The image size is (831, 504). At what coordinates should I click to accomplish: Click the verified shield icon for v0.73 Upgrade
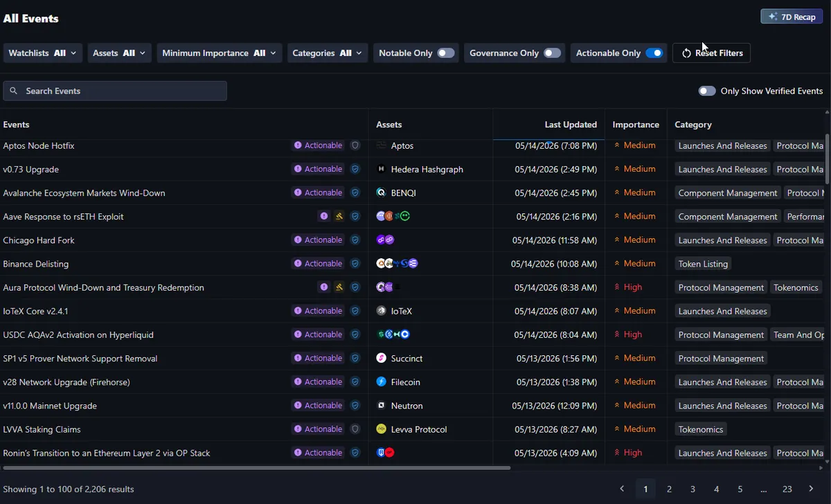click(355, 169)
